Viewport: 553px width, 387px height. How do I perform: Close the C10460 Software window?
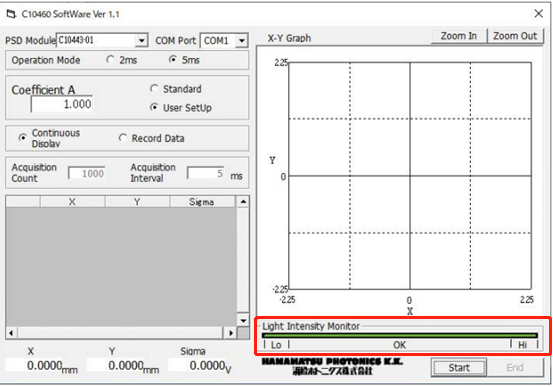pyautogui.click(x=539, y=14)
